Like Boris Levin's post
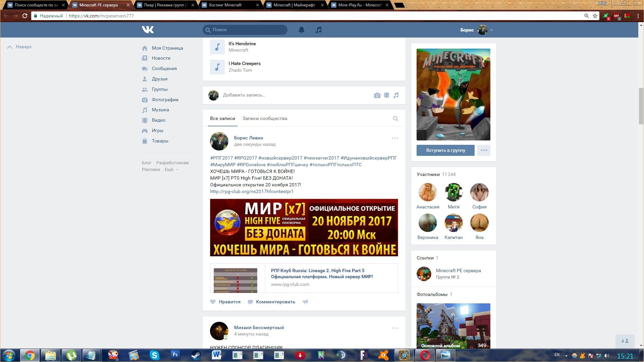Image resolution: width=644 pixels, height=362 pixels. [x=225, y=302]
